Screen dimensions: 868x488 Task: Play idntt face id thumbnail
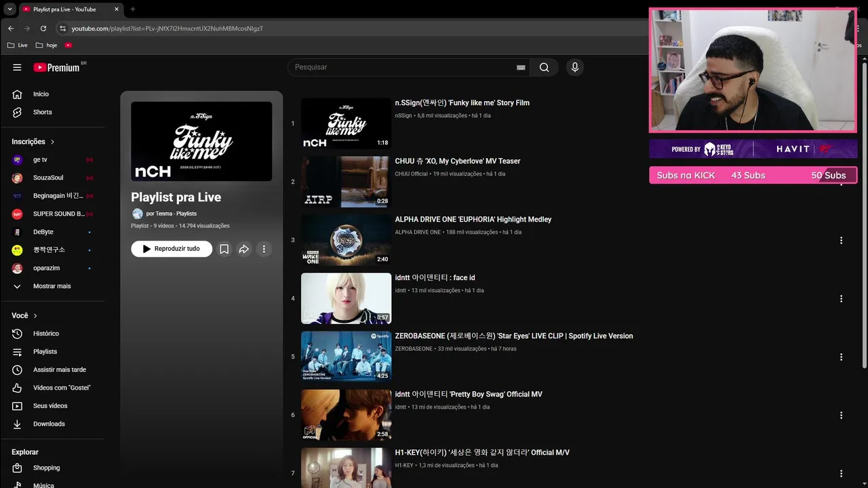(x=346, y=298)
